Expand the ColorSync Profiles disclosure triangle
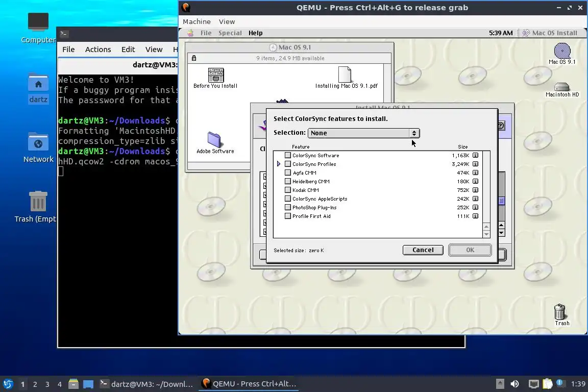588x392 pixels. click(279, 164)
